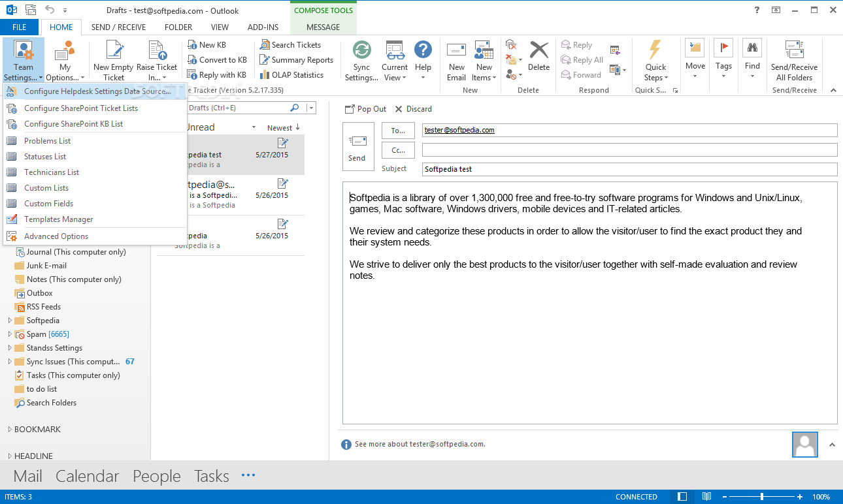This screenshot has height=504, width=843.
Task: Click New KB in ribbon
Action: pos(207,45)
